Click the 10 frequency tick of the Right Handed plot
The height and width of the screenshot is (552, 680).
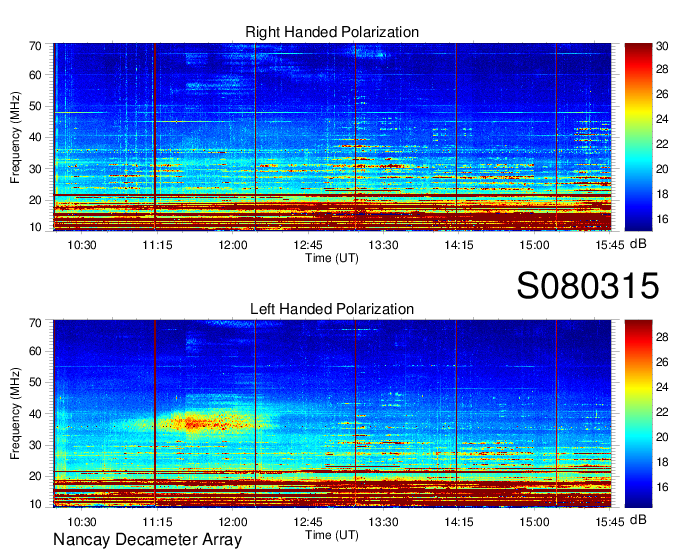[x=35, y=227]
